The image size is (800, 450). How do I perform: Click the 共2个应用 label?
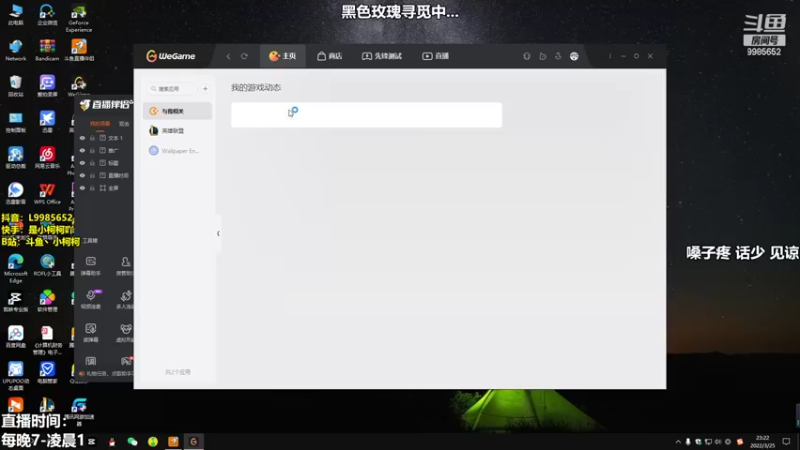(x=178, y=372)
